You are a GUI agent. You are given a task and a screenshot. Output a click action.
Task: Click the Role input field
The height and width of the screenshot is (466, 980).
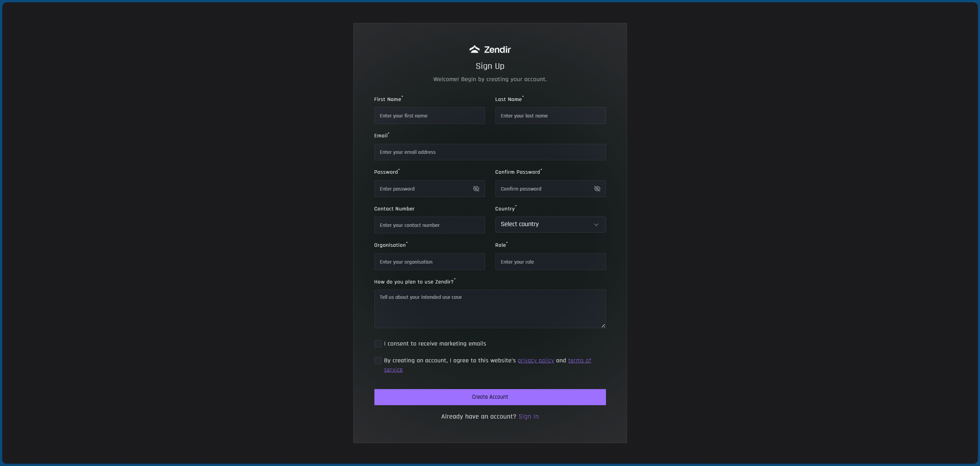pyautogui.click(x=550, y=262)
